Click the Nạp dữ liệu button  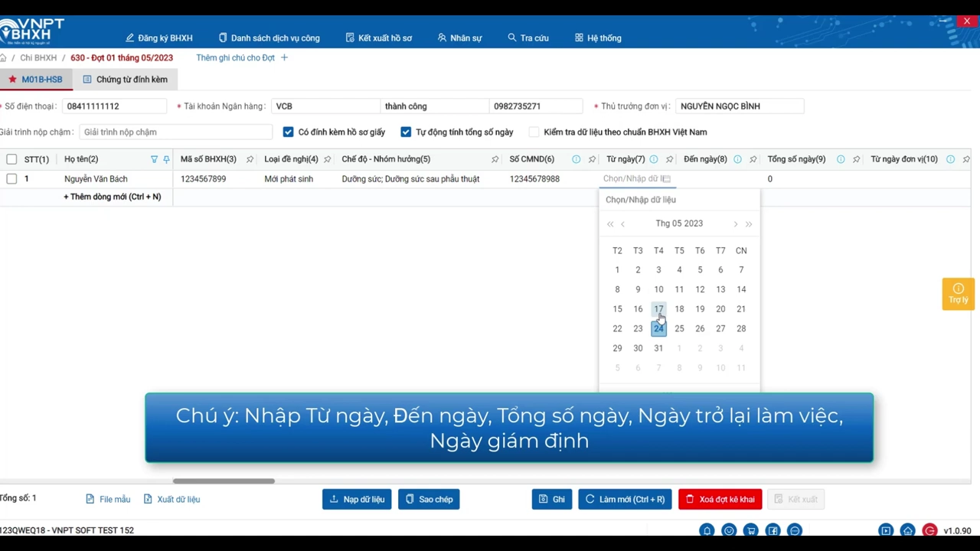tap(357, 500)
